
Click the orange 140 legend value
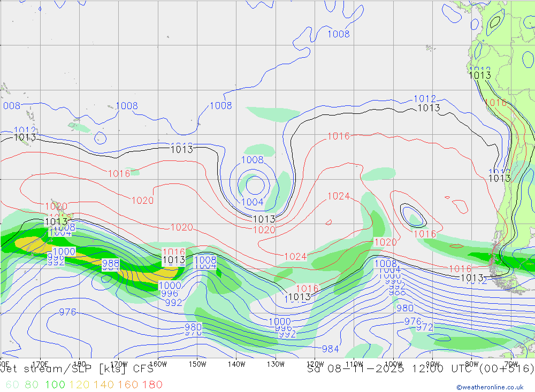tap(103, 385)
